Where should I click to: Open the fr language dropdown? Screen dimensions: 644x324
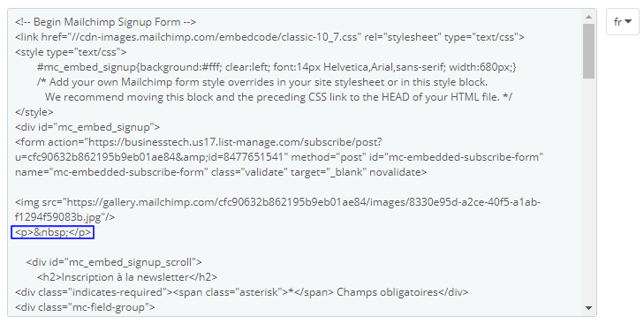click(x=622, y=21)
